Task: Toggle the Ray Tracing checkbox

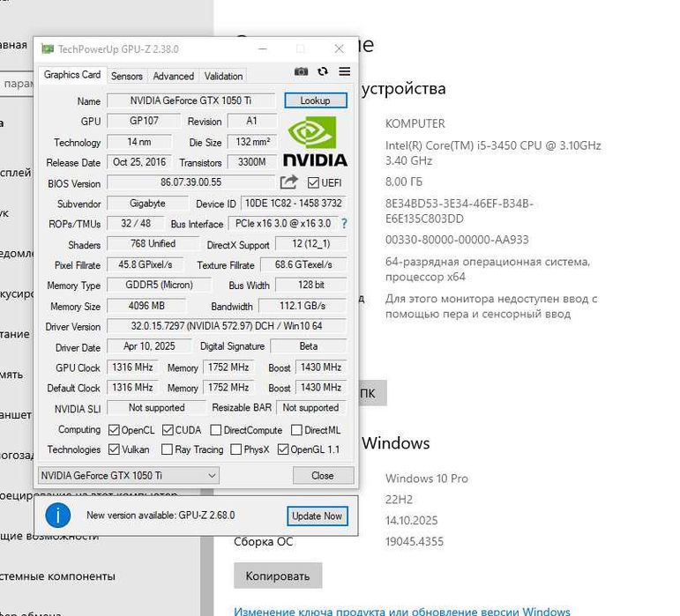Action: tap(167, 449)
